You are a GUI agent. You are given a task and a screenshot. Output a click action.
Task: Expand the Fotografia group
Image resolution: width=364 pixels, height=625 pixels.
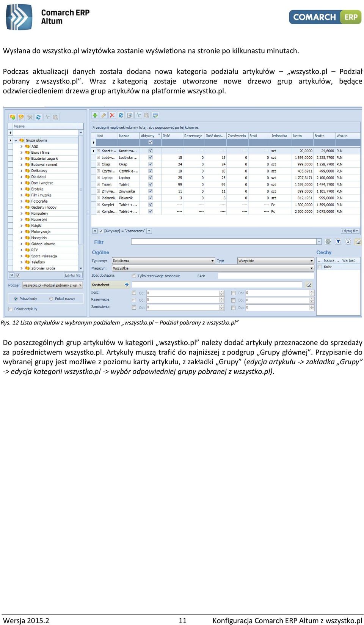(22, 202)
